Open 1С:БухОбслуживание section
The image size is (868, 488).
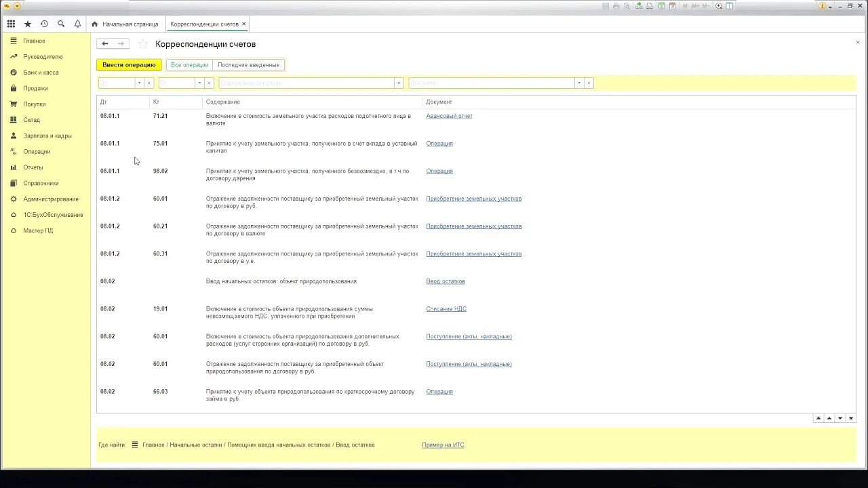[53, 215]
